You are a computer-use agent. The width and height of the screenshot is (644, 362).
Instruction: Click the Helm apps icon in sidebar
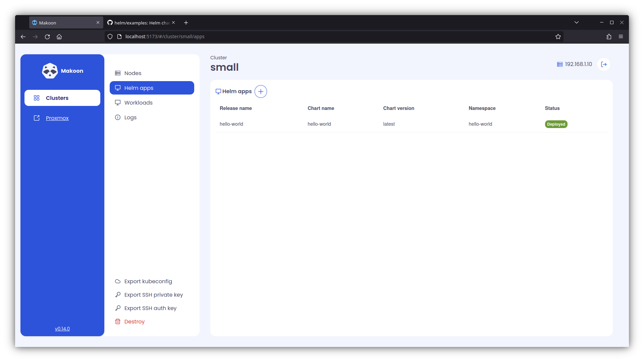coord(118,87)
